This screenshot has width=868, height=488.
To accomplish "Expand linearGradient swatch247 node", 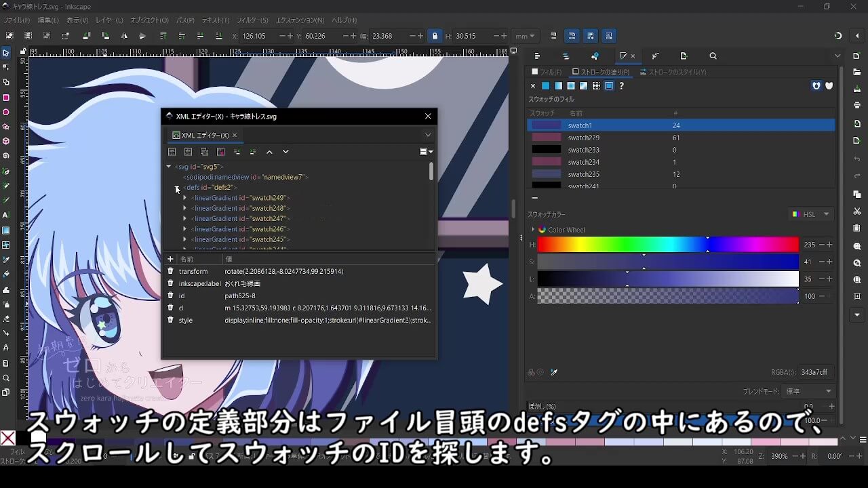I will 184,219.
